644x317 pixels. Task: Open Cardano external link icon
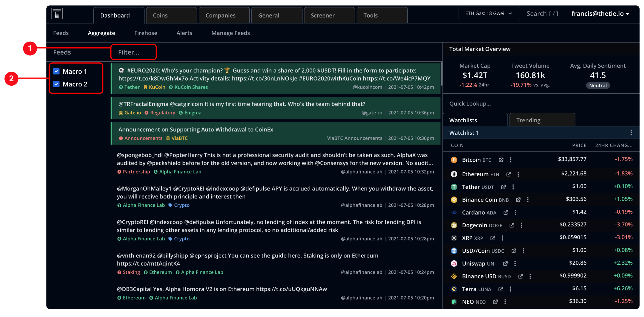506,212
